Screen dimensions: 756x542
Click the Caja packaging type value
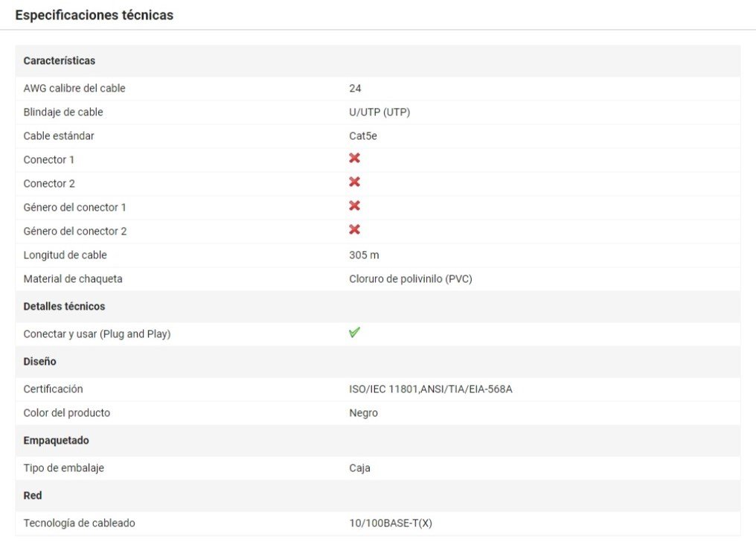[359, 468]
